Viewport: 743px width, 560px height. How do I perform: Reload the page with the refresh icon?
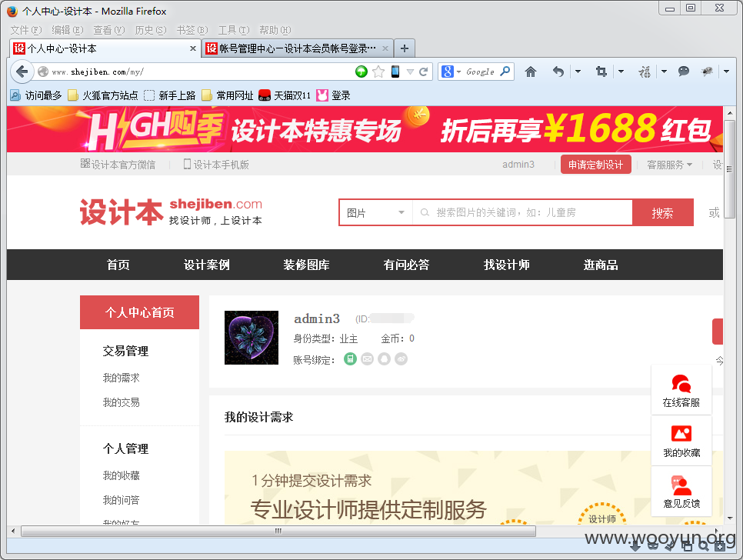(x=424, y=72)
